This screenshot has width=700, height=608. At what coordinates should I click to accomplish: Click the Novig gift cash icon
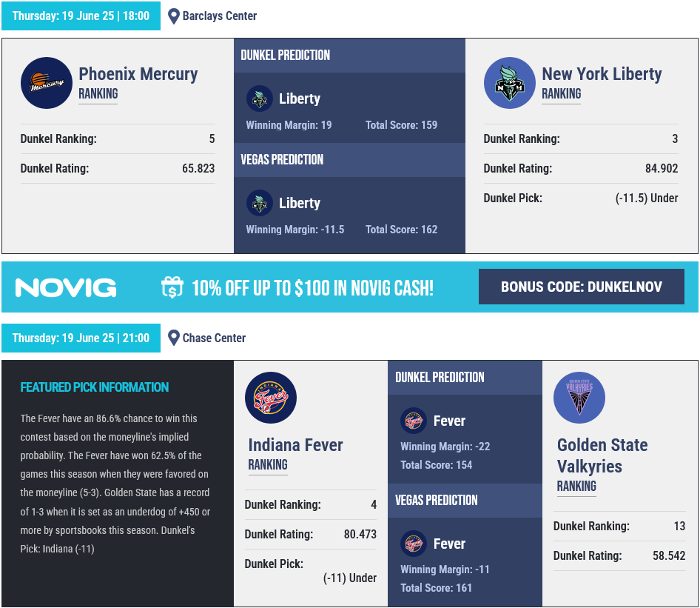click(x=172, y=287)
